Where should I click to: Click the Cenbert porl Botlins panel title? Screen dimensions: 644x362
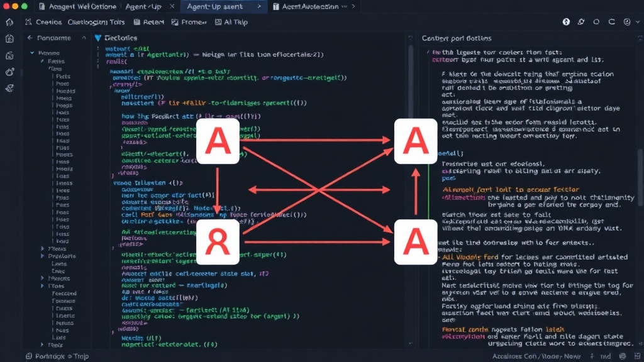(x=457, y=38)
